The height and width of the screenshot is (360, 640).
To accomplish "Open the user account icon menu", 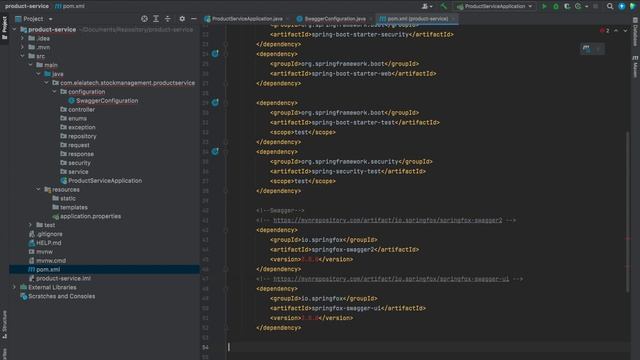I will click(x=427, y=6).
